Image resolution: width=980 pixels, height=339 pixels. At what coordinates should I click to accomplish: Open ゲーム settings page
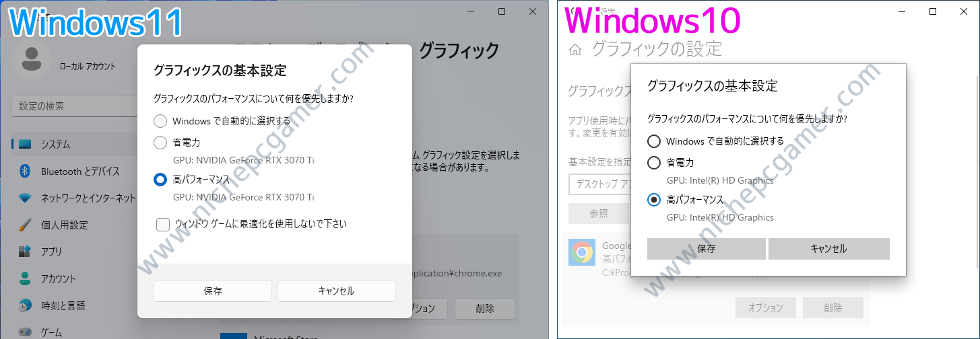click(74, 332)
